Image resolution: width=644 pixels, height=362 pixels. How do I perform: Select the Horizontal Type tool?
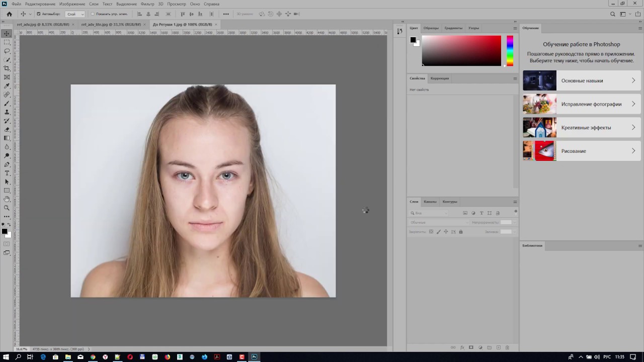click(7, 173)
